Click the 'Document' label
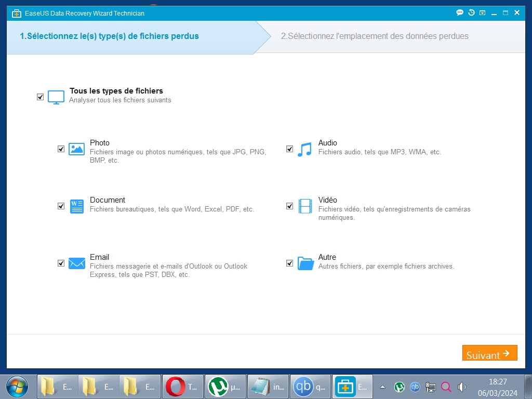Screen dimensions: 532x399 (x=108, y=200)
